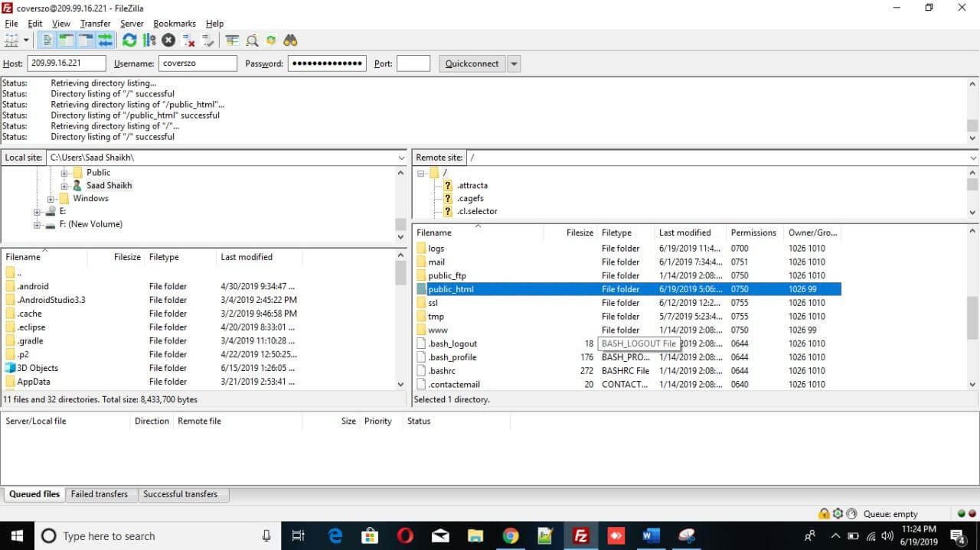Screen dimensions: 980x550
Task: Expand the Windows folder in local tree
Action: tap(51, 199)
